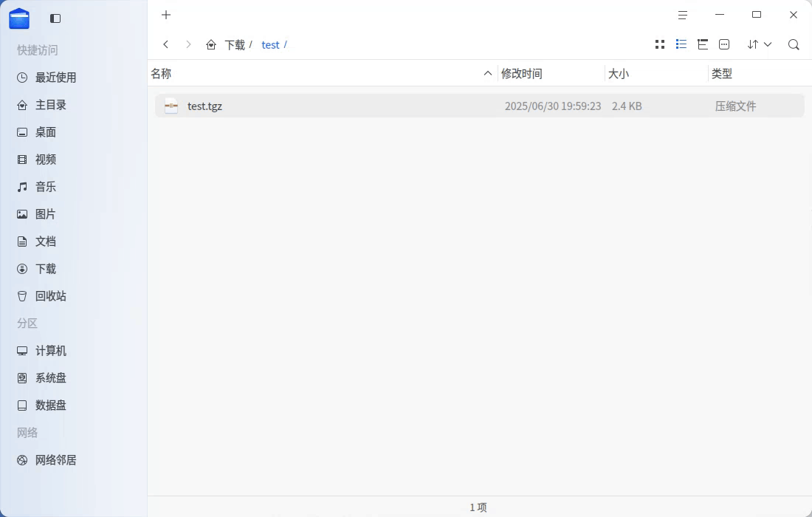
Task: Sort by 修改时间 column header
Action: point(521,74)
